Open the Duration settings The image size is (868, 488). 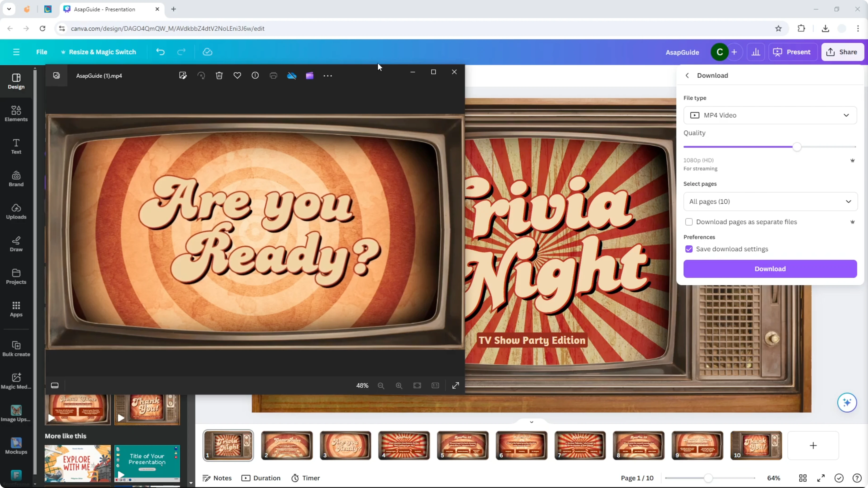click(x=261, y=478)
